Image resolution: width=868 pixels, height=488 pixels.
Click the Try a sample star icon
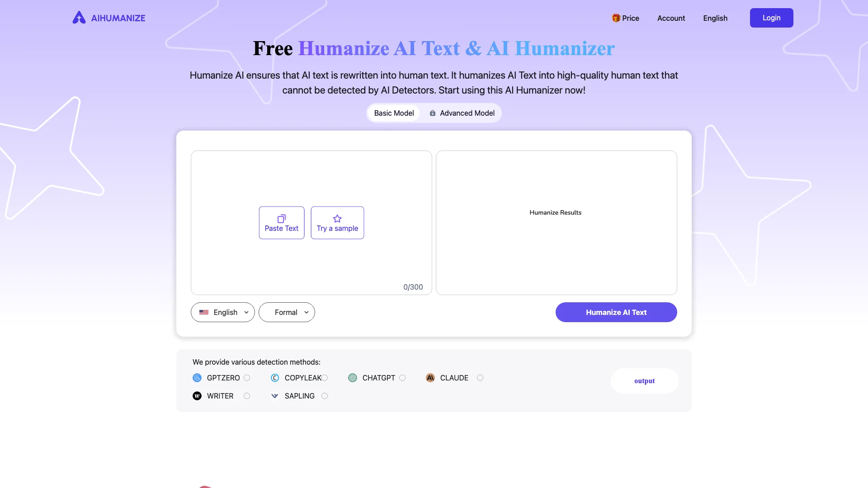coord(337,218)
